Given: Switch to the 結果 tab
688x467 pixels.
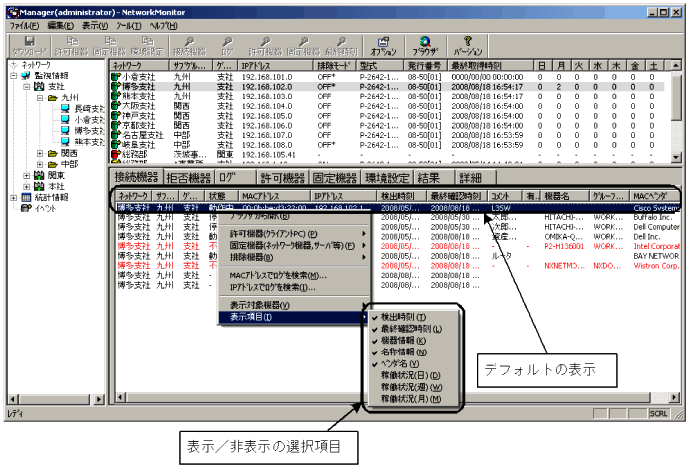Looking at the screenshot, I should (x=432, y=177).
